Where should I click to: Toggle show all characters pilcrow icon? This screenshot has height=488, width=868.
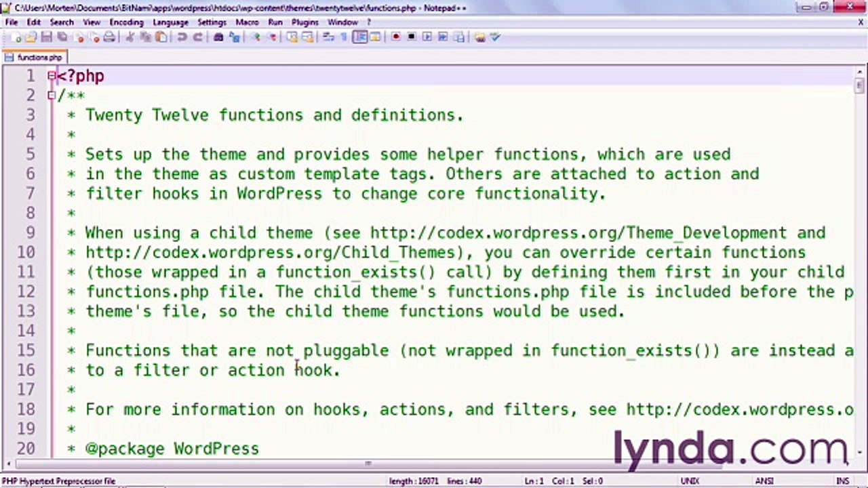pos(344,37)
